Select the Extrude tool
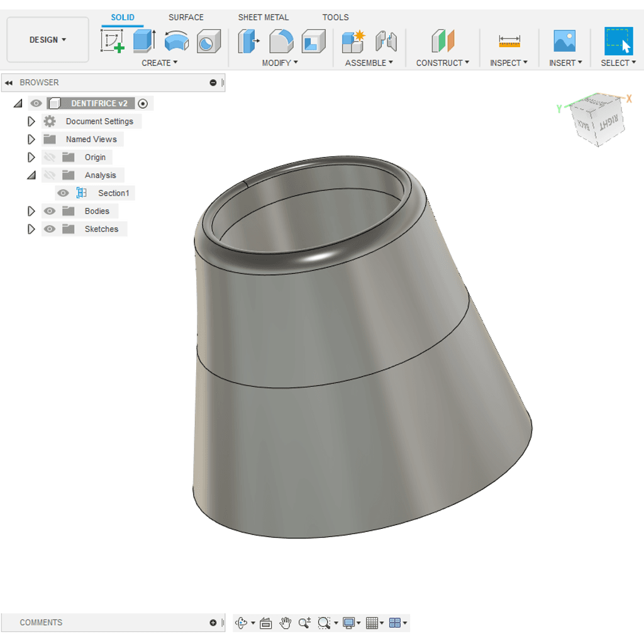Image resolution: width=644 pixels, height=644 pixels. pyautogui.click(x=145, y=41)
